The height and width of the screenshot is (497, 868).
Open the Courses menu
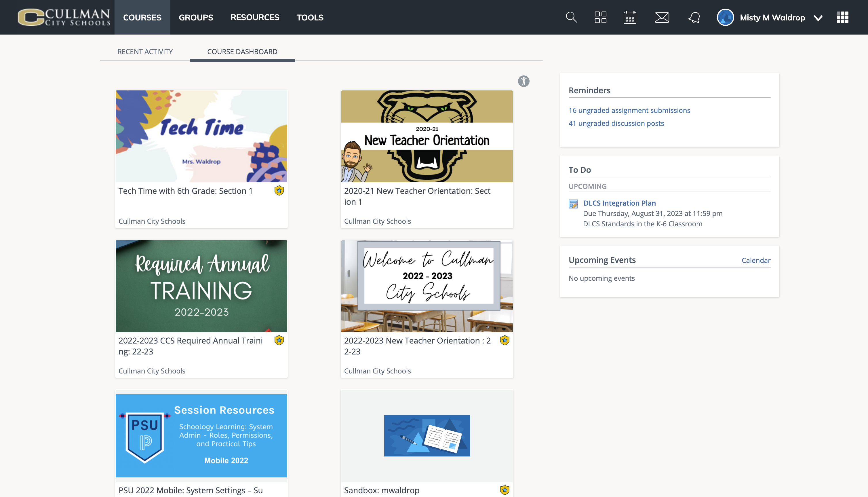[142, 17]
